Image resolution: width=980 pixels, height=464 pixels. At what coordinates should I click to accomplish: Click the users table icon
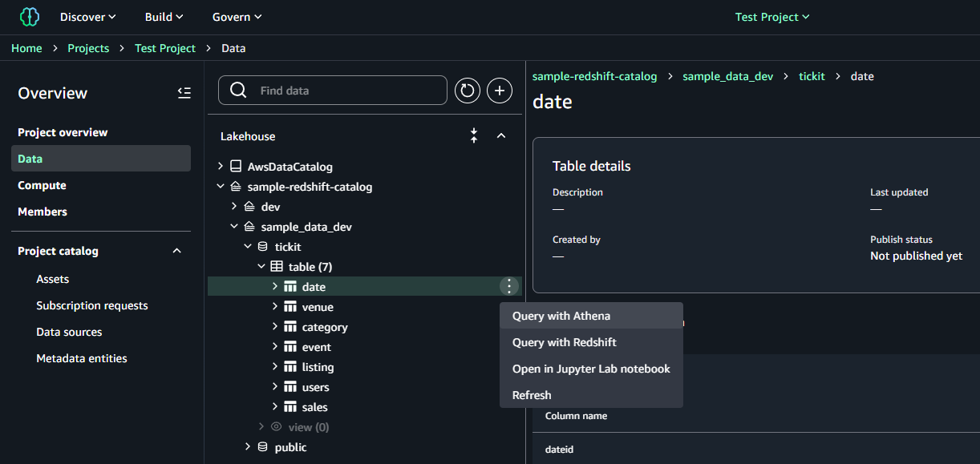click(x=290, y=387)
